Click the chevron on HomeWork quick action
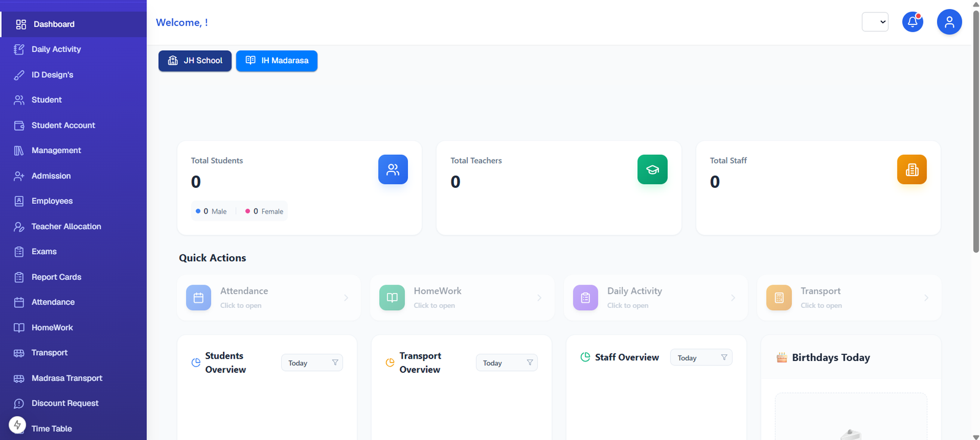Screen dimensions: 980x440 coord(540,298)
